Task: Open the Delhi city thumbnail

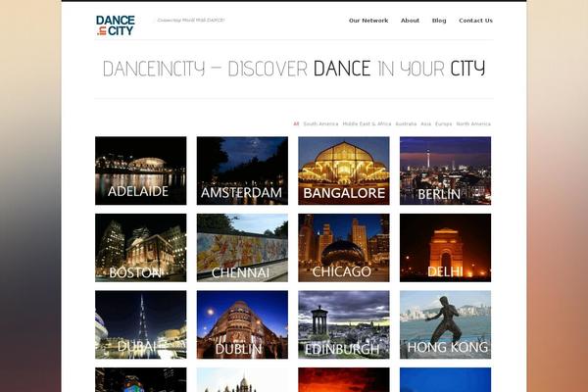Action: (x=445, y=248)
